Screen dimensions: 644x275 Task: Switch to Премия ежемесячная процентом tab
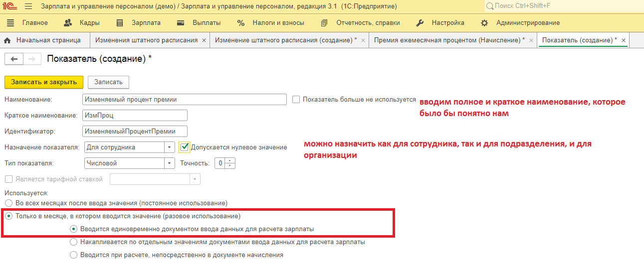(449, 40)
